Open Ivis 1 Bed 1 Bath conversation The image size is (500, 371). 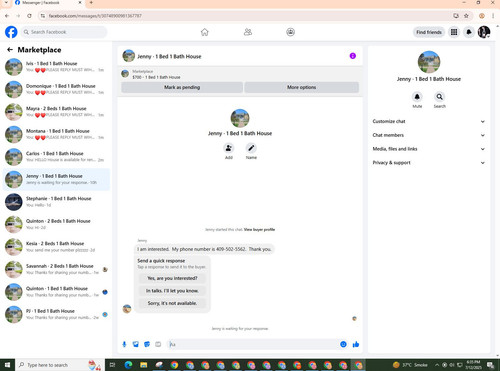click(56, 67)
